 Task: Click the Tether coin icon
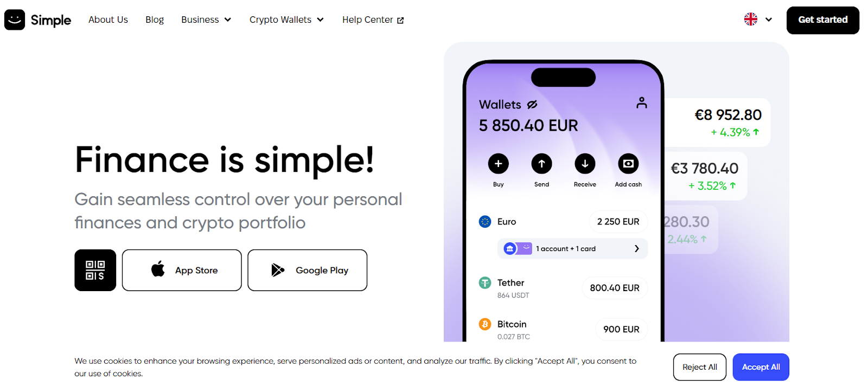pos(485,283)
